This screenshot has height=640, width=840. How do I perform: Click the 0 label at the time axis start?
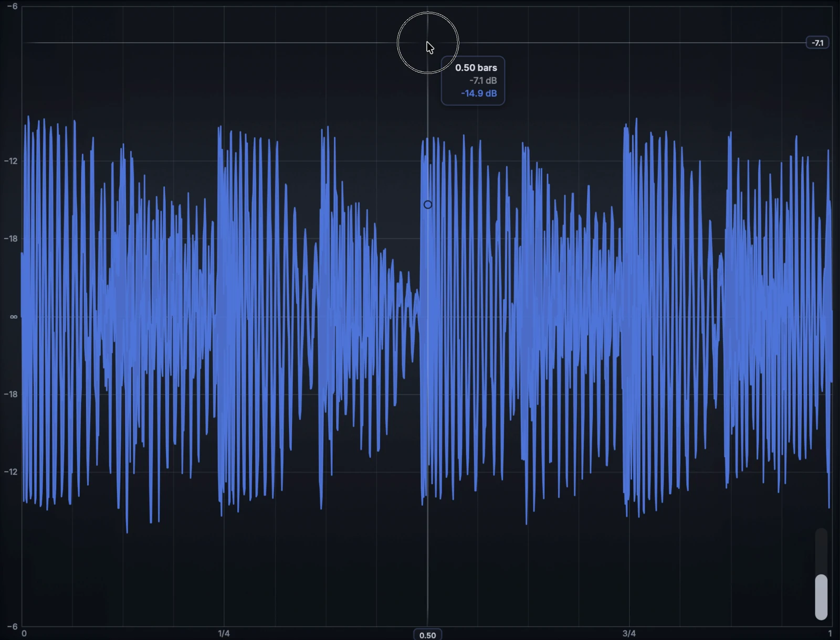click(24, 633)
